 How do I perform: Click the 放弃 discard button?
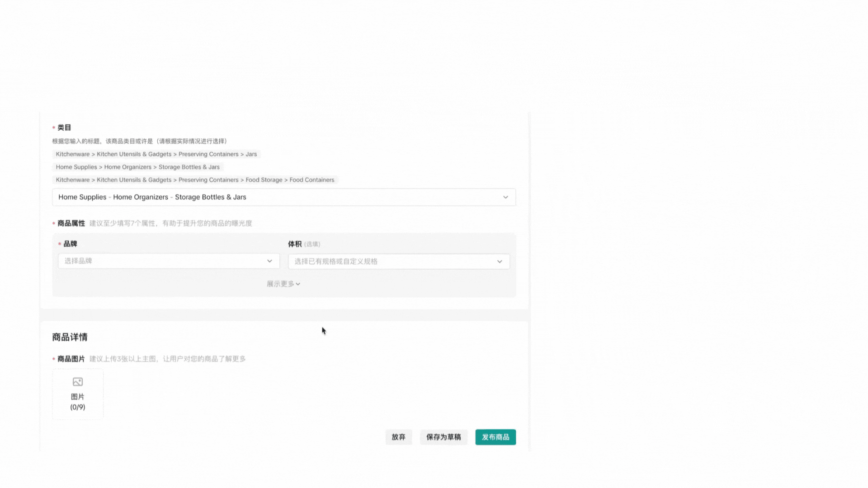pyautogui.click(x=398, y=437)
